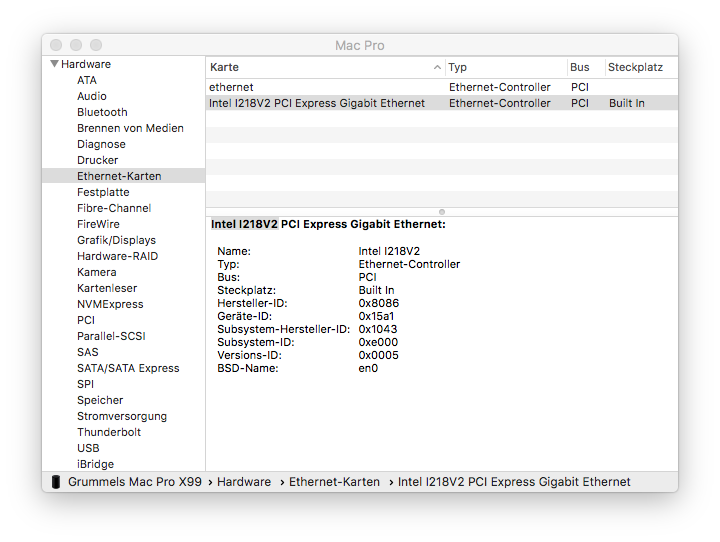720x542 pixels.
Task: Click last path bar item Intel I218V2
Action: [x=514, y=482]
